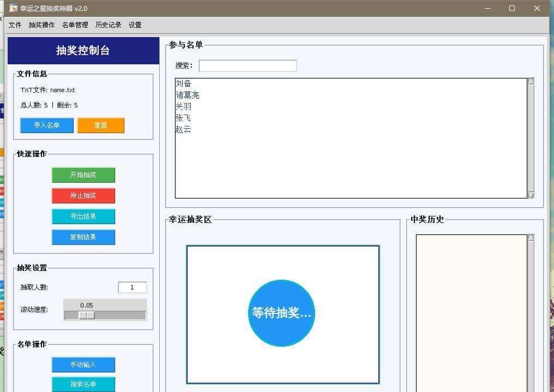Click the 搜索名单 search list button
This screenshot has height=392, width=554.
(83, 384)
